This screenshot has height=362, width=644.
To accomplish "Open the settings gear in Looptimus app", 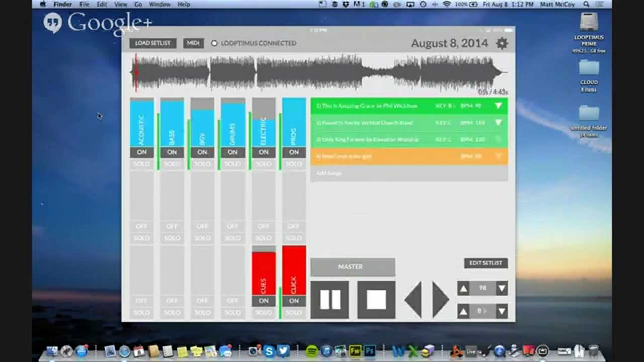I will pos(502,44).
